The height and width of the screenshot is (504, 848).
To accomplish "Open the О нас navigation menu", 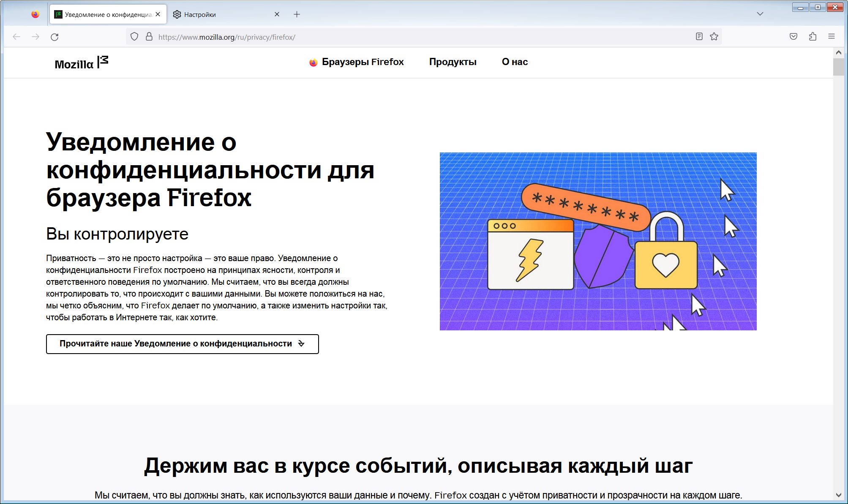I will [x=515, y=62].
